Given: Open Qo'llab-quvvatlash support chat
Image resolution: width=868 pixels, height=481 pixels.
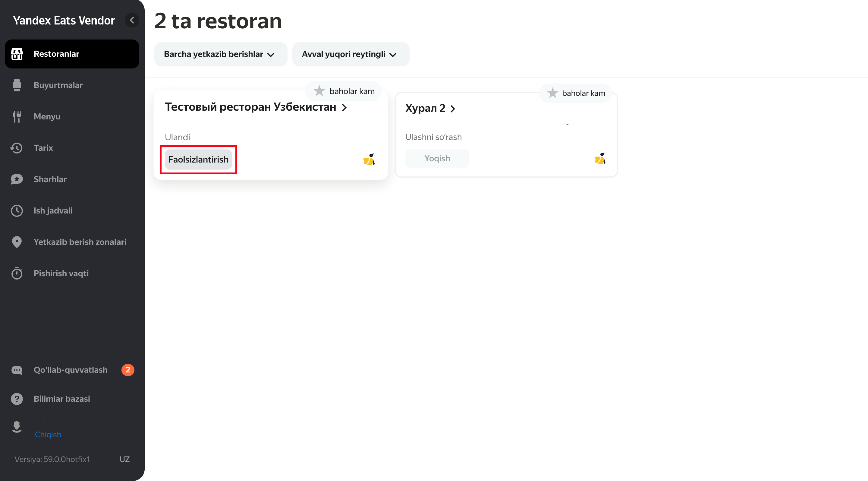Looking at the screenshot, I should coord(72,370).
